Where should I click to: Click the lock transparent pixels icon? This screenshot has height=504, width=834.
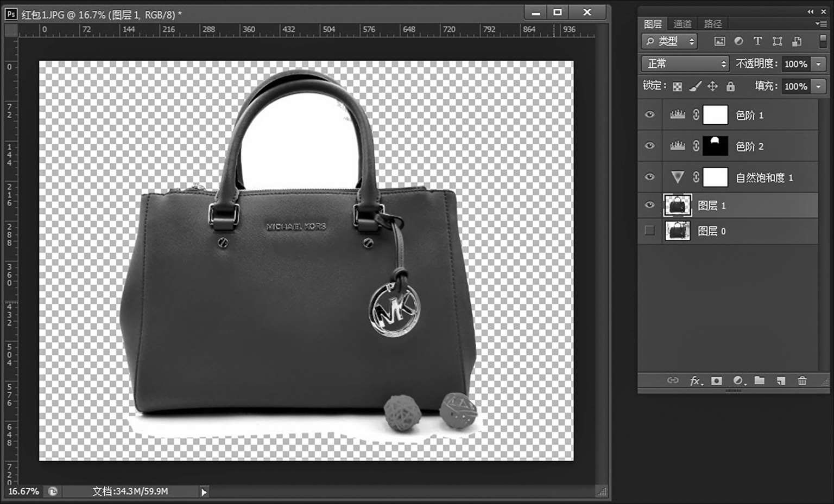point(677,86)
